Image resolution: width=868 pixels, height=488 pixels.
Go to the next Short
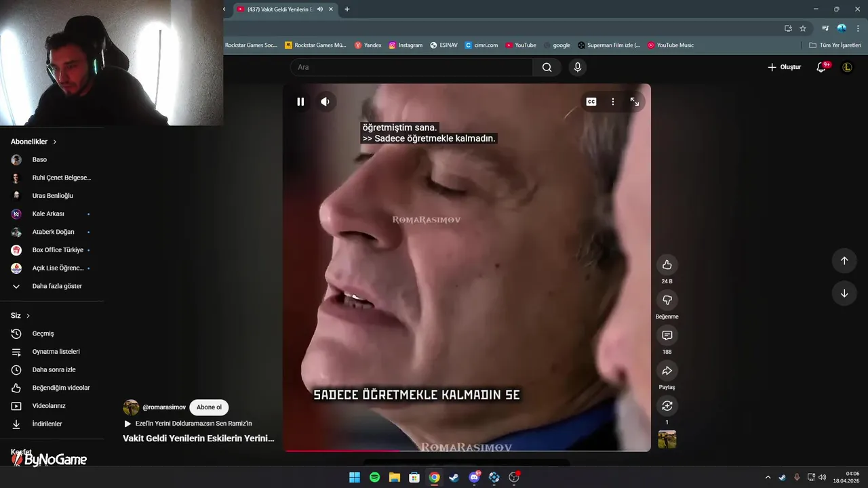844,293
